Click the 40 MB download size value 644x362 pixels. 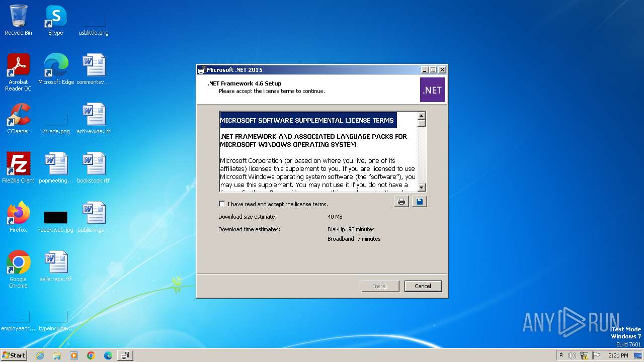tap(335, 217)
